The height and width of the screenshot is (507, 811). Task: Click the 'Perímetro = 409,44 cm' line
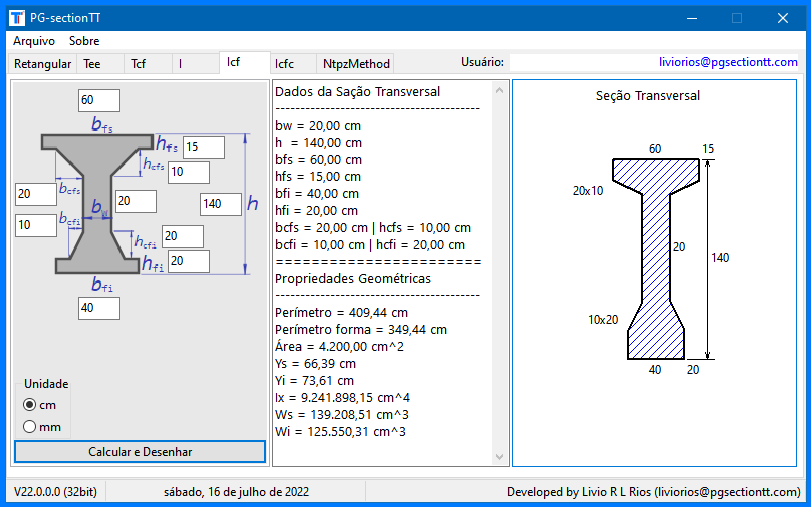pos(341,312)
